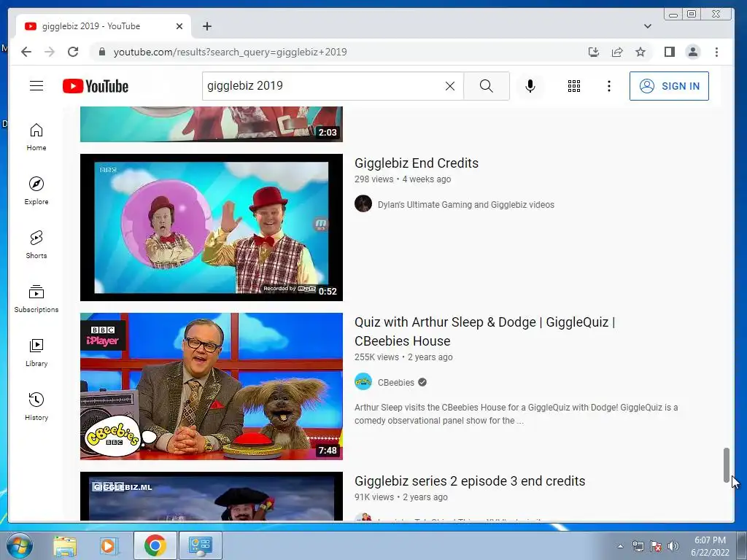Open Library in the sidebar

point(36,352)
